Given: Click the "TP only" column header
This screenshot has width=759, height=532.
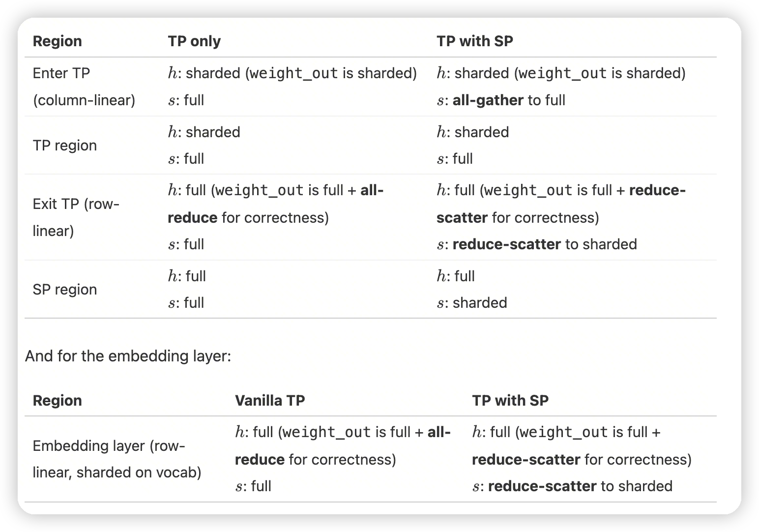Looking at the screenshot, I should click(194, 41).
